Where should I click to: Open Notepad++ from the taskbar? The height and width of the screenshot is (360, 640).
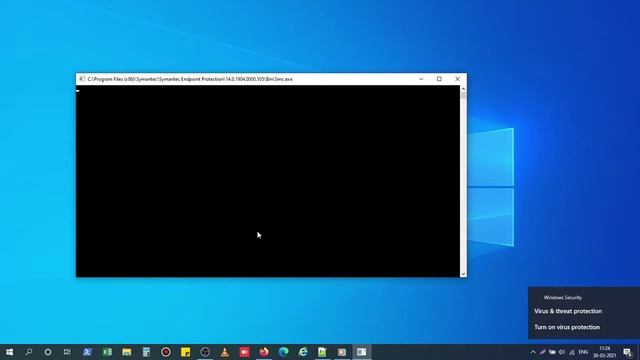(322, 352)
